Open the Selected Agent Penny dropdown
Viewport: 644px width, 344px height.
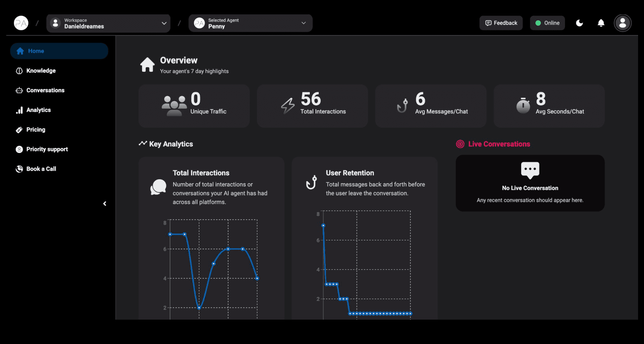[250, 23]
